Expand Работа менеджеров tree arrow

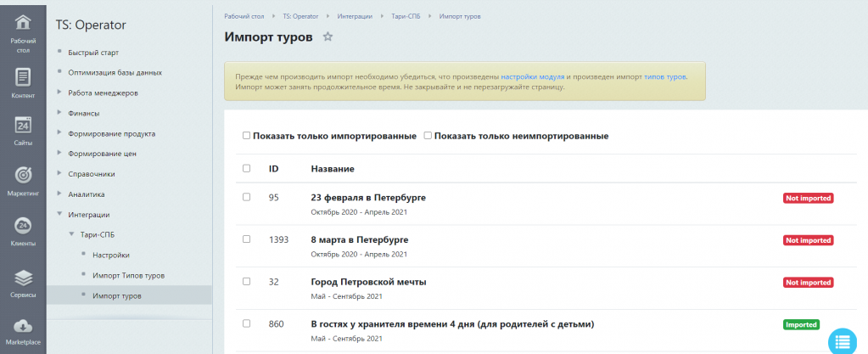[59, 93]
